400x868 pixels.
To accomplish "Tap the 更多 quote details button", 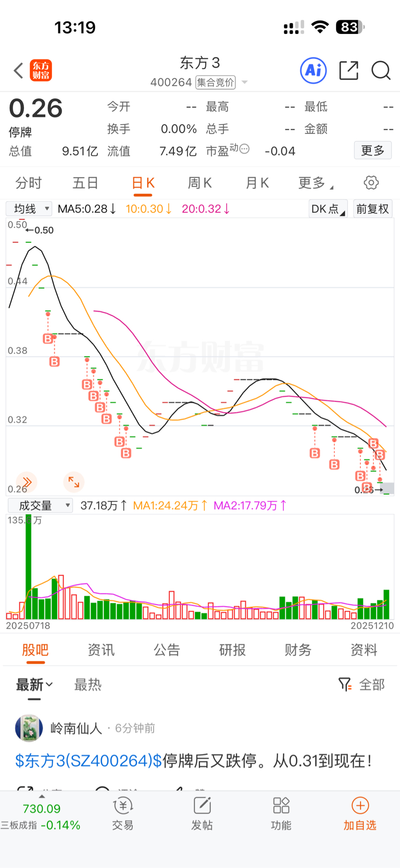I will tap(373, 151).
